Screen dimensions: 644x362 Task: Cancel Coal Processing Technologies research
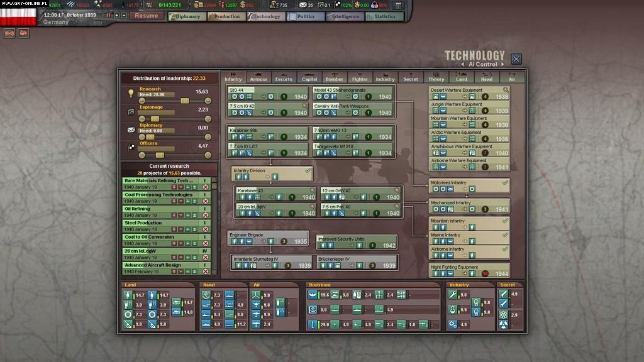[206, 201]
